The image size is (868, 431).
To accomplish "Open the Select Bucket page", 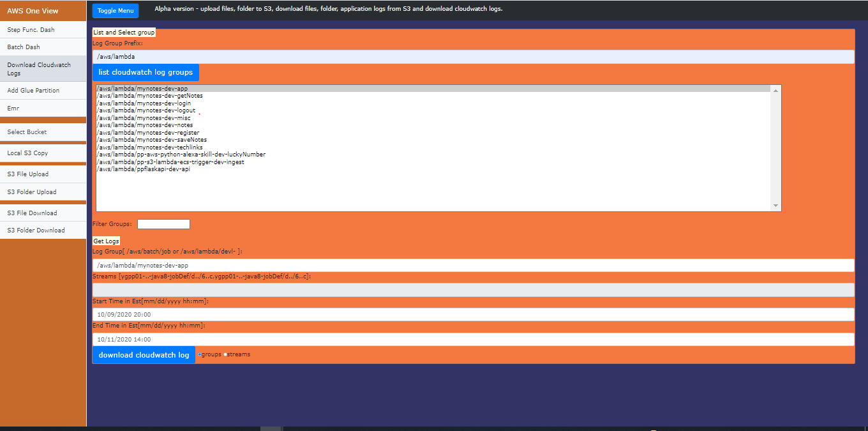I will point(26,132).
